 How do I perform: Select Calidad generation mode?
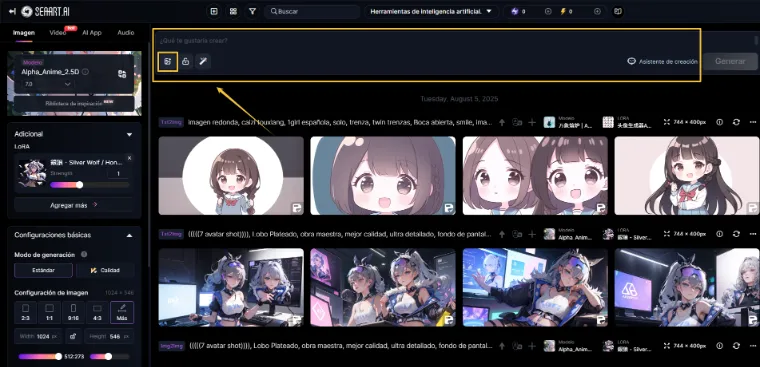105,270
